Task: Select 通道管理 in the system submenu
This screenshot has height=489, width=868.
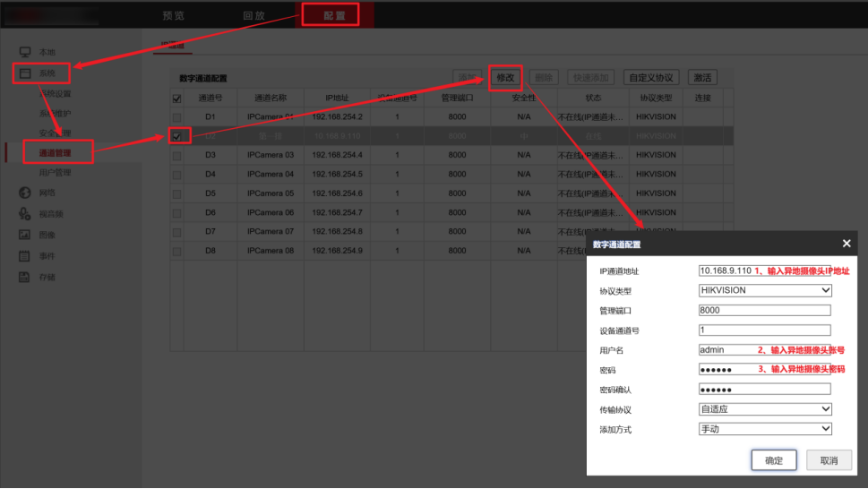Action: [x=55, y=152]
